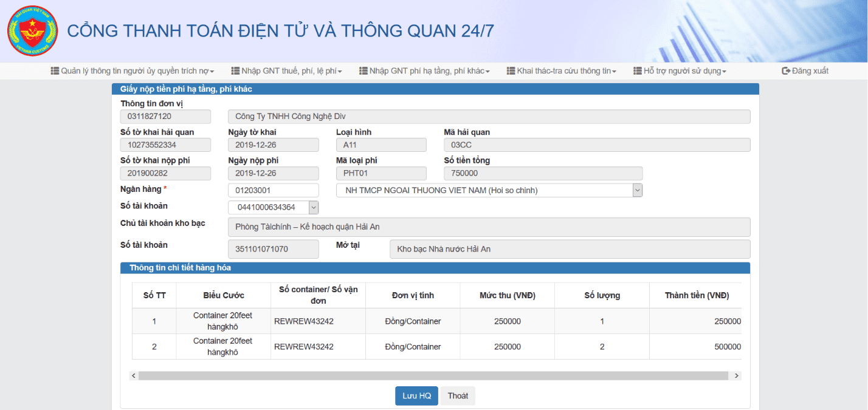
Task: Click the Mã hải quan 03CC field
Action: (597, 145)
